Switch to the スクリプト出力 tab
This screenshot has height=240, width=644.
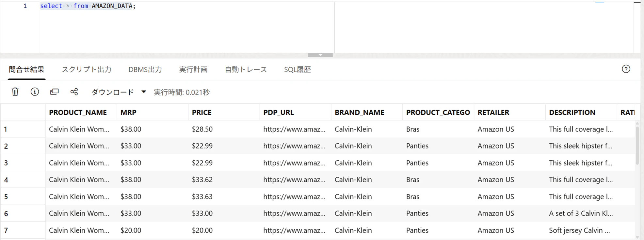87,69
